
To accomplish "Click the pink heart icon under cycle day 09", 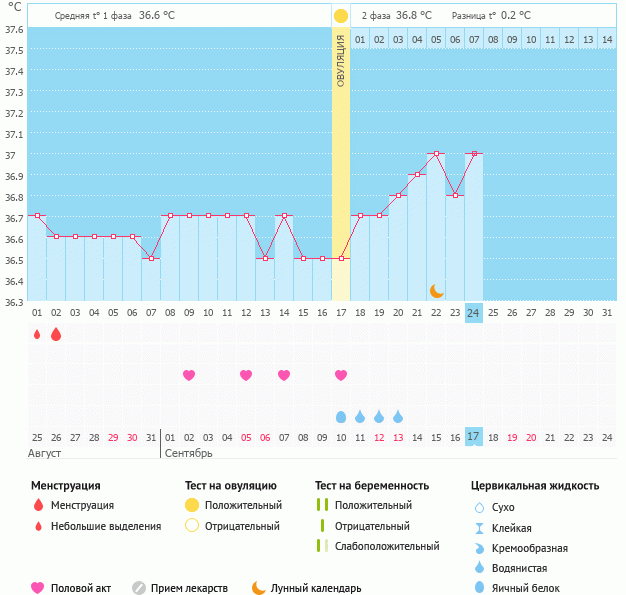I will [x=189, y=375].
